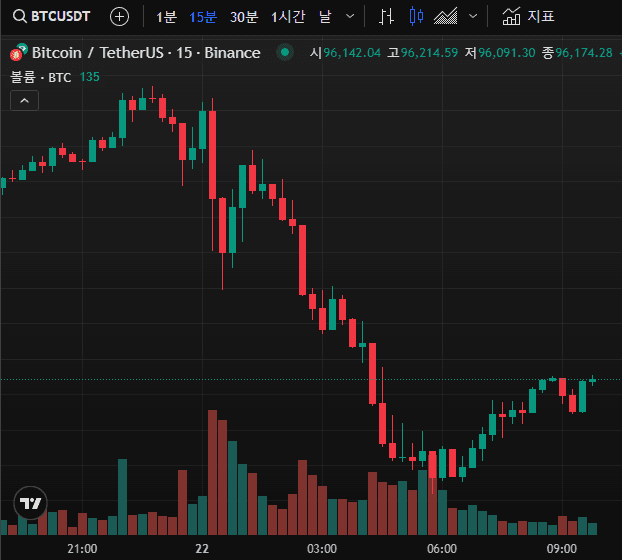The width and height of the screenshot is (622, 560).
Task: Open the BTCUSDT symbol search
Action: click(52, 16)
